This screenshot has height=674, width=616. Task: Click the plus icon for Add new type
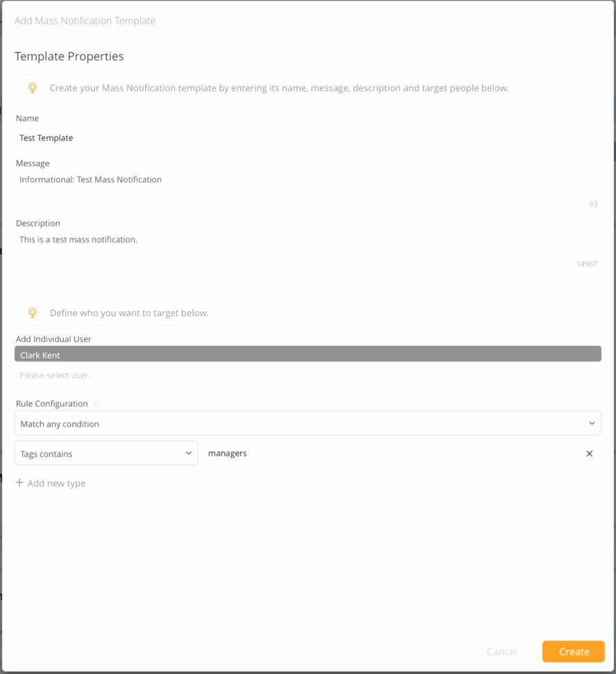coord(19,483)
